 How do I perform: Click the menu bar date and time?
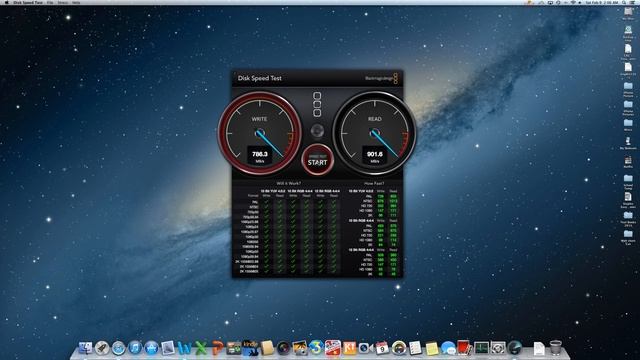(x=602, y=2)
